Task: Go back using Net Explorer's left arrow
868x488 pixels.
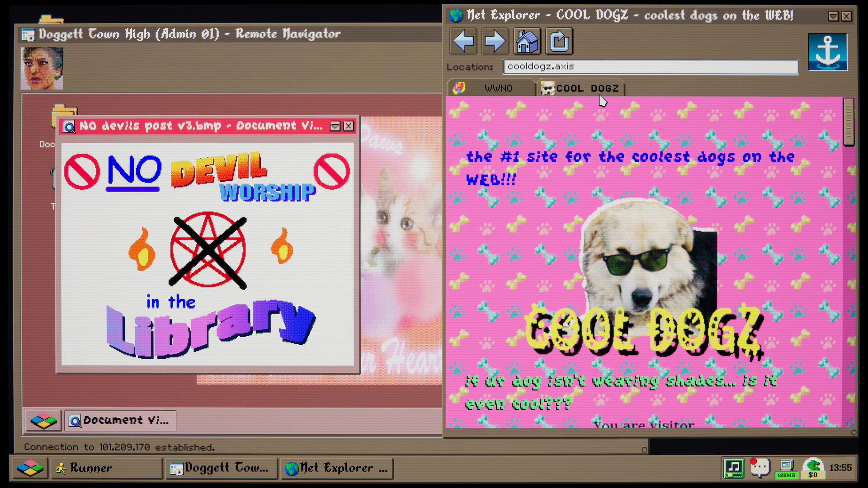Action: click(x=464, y=42)
